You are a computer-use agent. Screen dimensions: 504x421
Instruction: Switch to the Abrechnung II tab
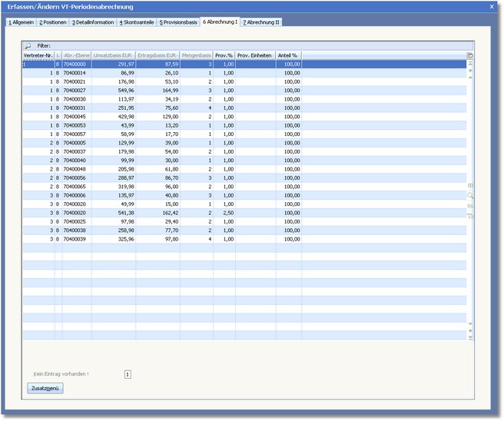tap(261, 22)
